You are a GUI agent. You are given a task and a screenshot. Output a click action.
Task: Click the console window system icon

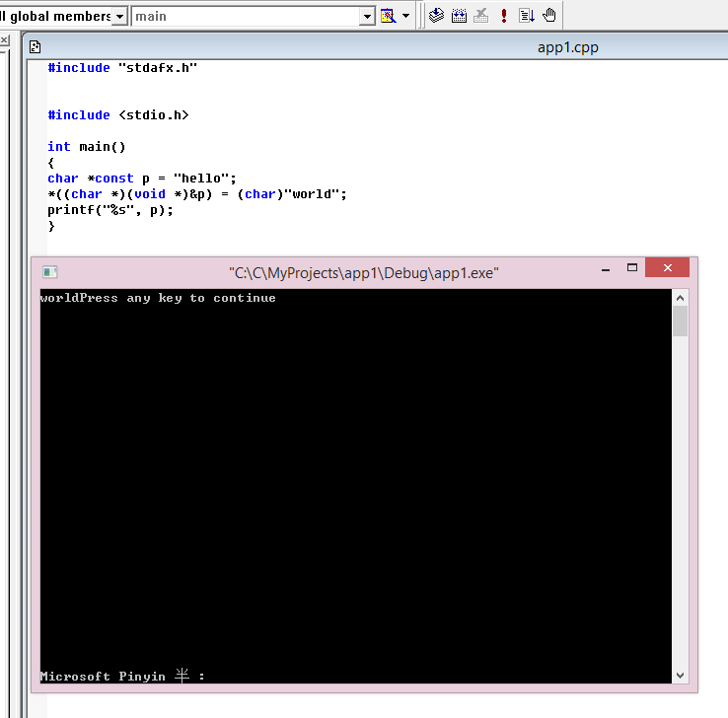tap(49, 272)
